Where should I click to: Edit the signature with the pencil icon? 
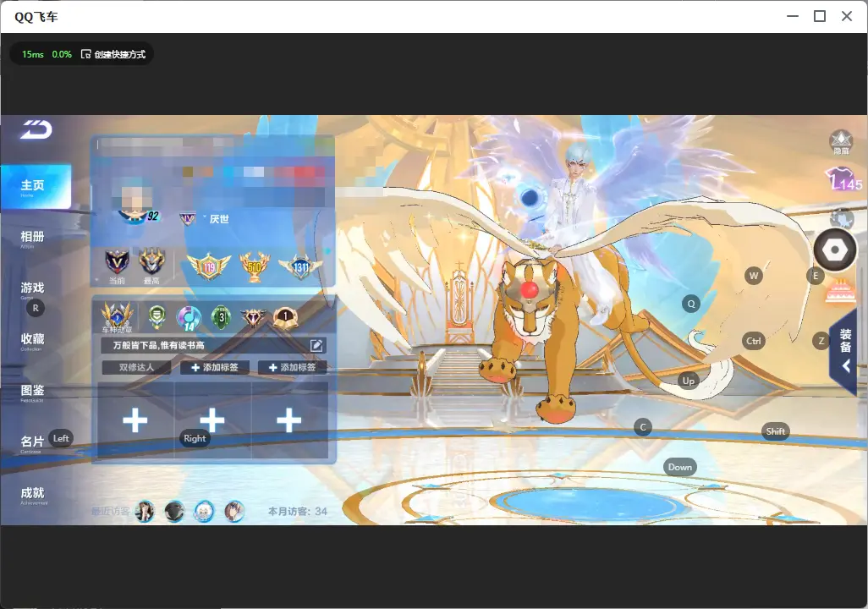(316, 345)
